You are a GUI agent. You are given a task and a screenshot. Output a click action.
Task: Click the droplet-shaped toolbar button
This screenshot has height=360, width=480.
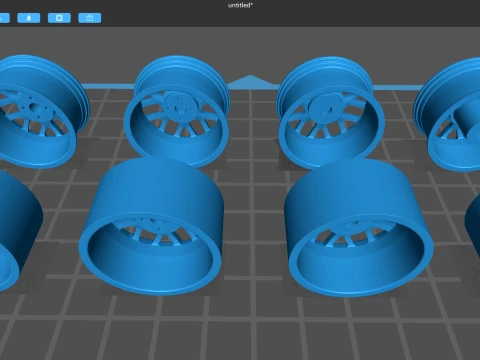tap(29, 18)
